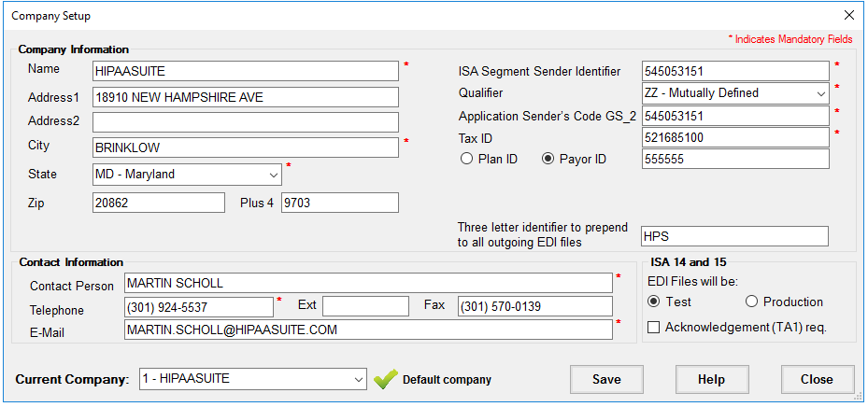Open Help for Company Setup
868x407 pixels.
point(712,379)
